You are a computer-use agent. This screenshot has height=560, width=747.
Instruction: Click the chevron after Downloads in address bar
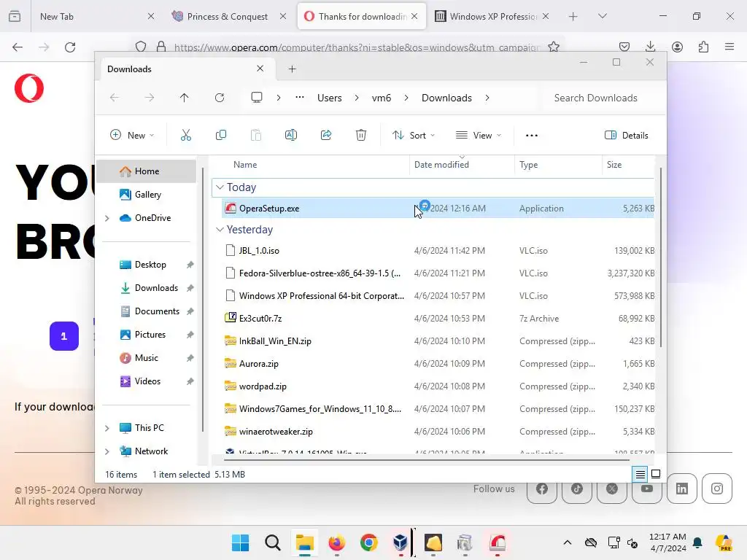tap(487, 98)
